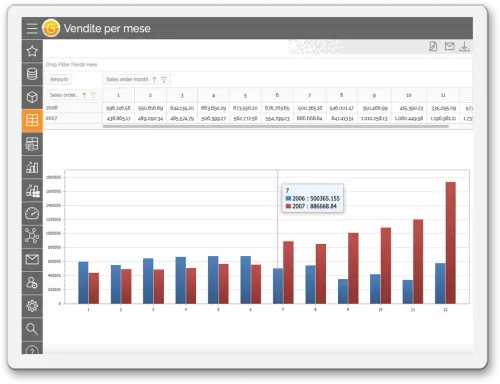Click the red 2007 bar for month 12
This screenshot has width=500, height=384.
pos(451,243)
